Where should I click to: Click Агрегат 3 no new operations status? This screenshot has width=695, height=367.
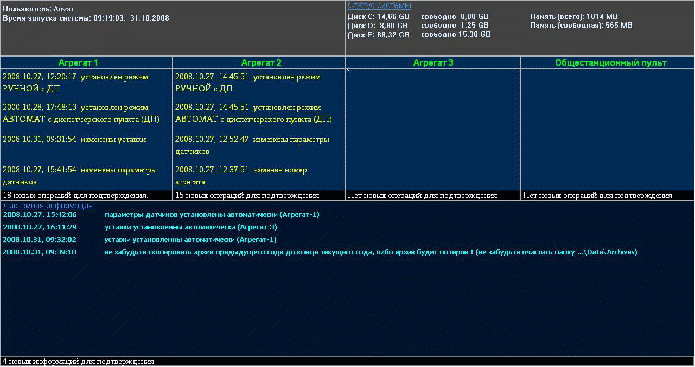433,195
